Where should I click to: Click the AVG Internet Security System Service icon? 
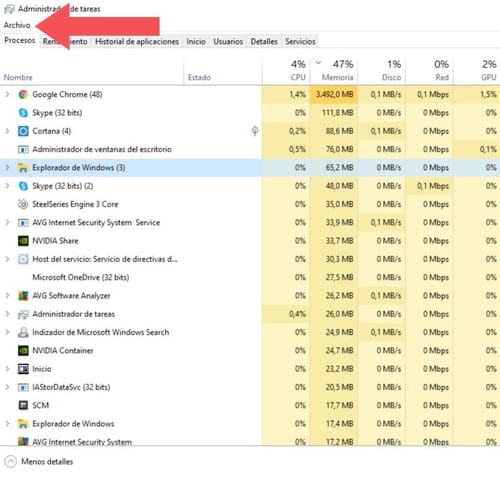click(23, 222)
